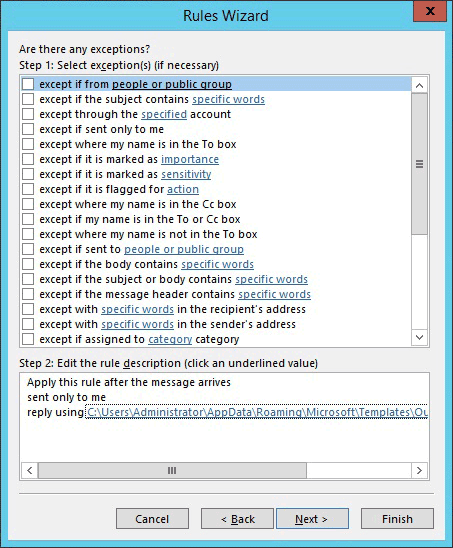
Task: Tick 'except with specific words in the recipient's address'
Action: [x=28, y=309]
